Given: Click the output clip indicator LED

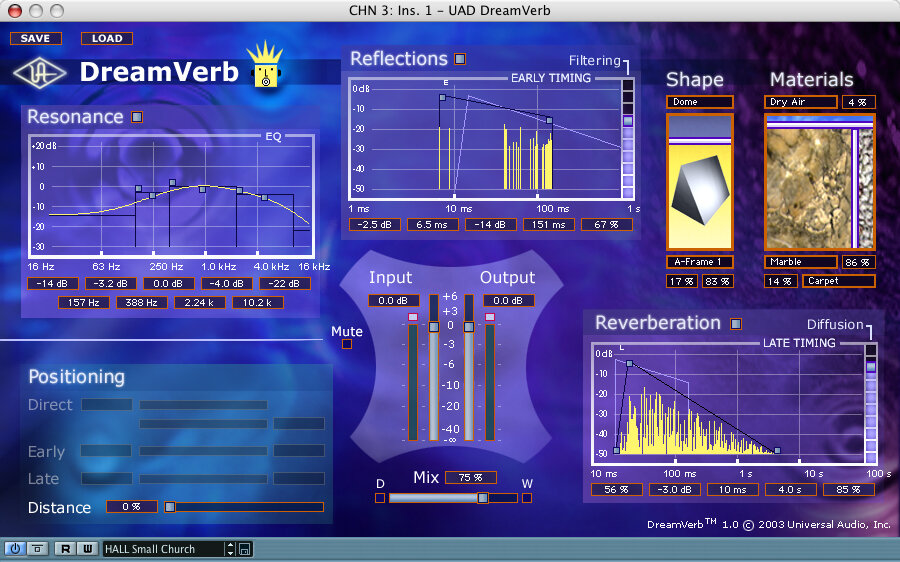Looking at the screenshot, I should (490, 317).
